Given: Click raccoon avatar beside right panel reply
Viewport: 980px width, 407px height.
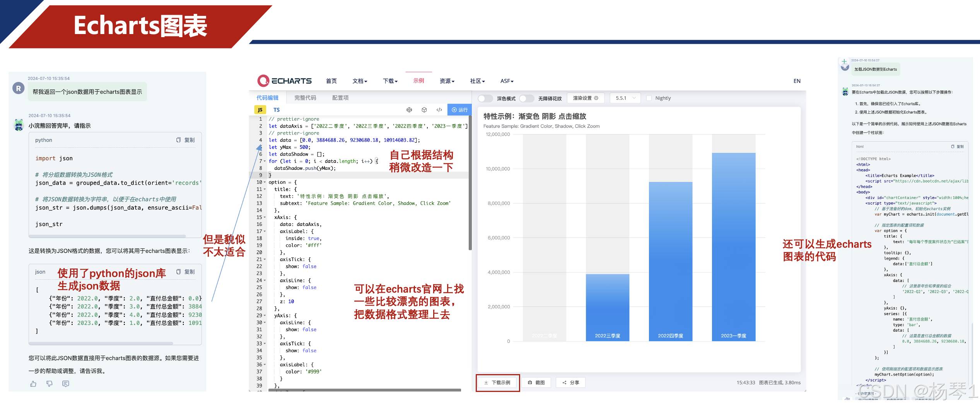Looking at the screenshot, I should [845, 92].
